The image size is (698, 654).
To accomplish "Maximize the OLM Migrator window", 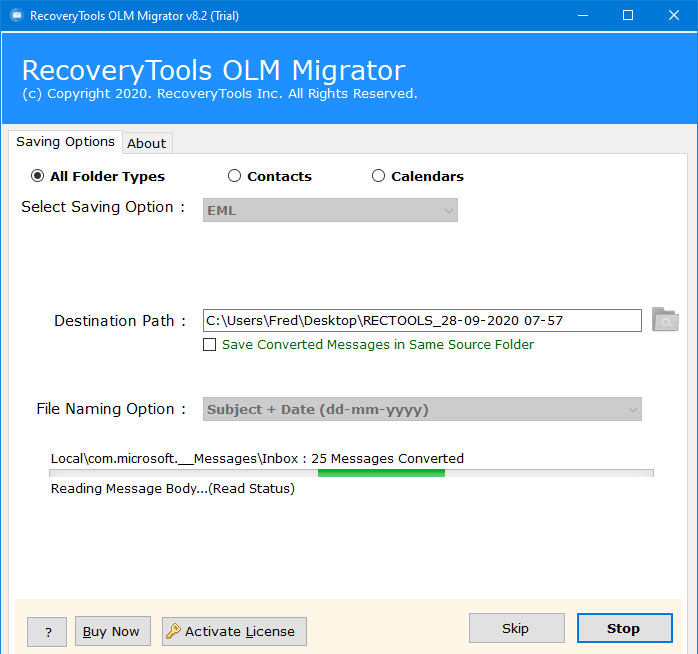I will click(x=628, y=16).
